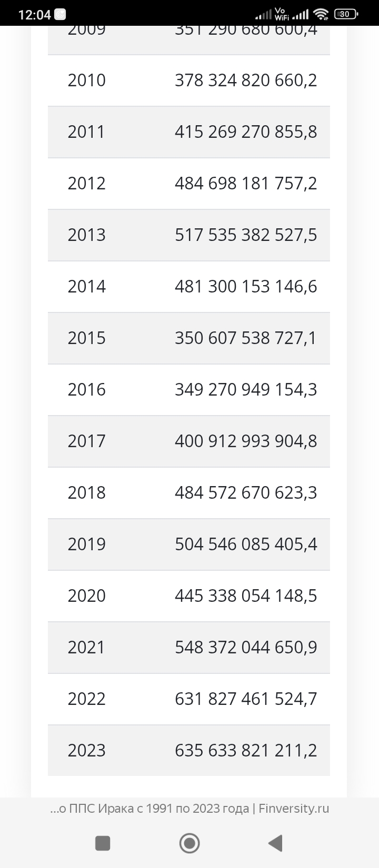The height and width of the screenshot is (868, 379).
Task: Tap the battery indicator in status bar
Action: pos(346,14)
